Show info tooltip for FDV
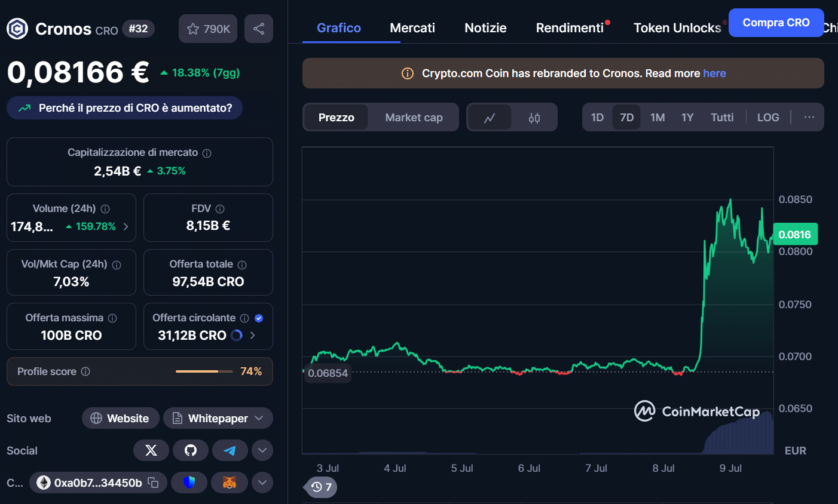Screen dimensions: 838x504 coord(220,209)
